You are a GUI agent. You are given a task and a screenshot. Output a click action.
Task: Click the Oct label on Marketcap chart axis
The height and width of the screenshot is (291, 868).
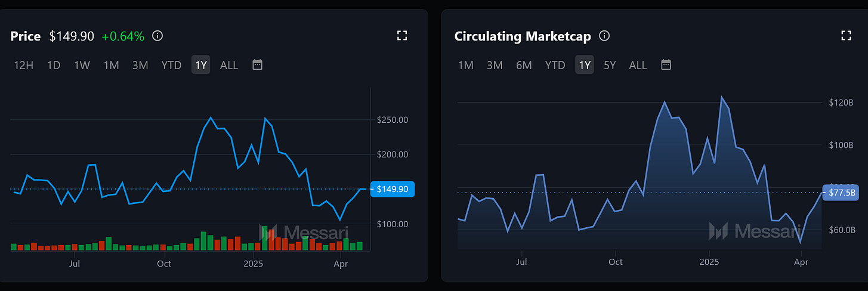coord(616,262)
